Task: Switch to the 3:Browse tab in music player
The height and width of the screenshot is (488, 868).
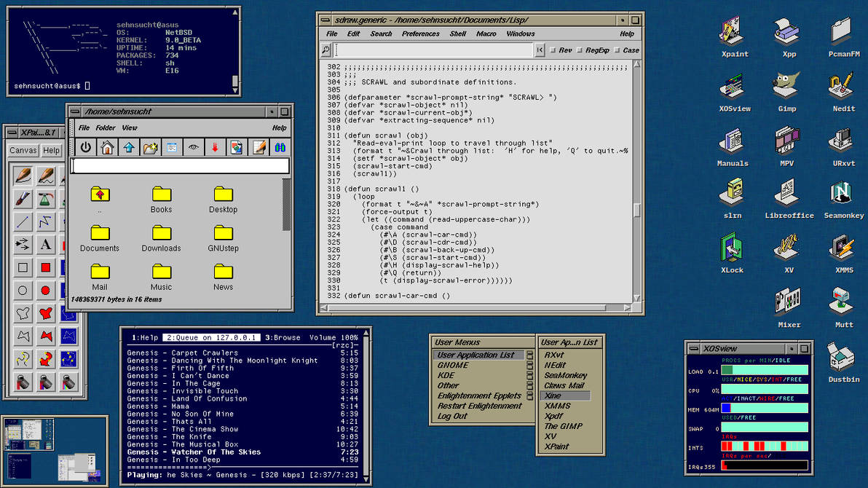Action: click(283, 337)
